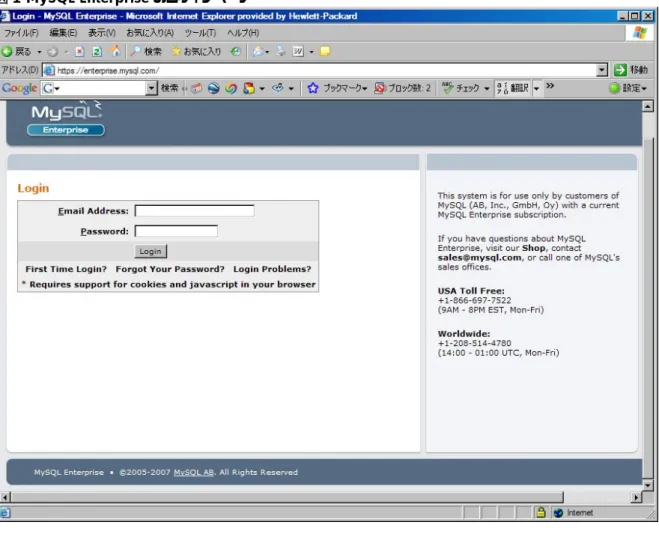
Task: Click the Windows flag logo throbber
Action: tap(640, 33)
